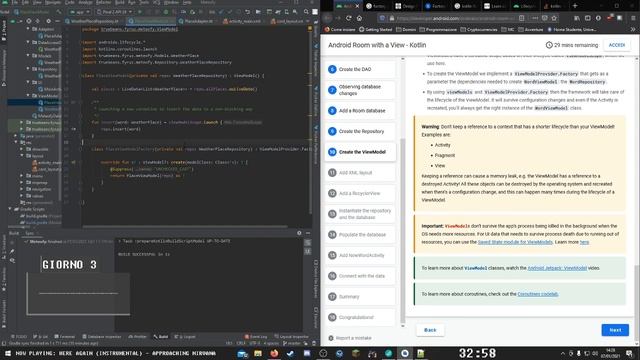Open the Build menu in Android Studio
Screen dimensions: 640x360
[120, 2]
